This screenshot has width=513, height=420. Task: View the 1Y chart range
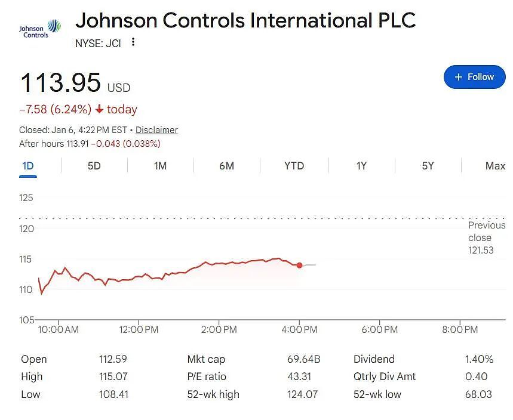361,166
